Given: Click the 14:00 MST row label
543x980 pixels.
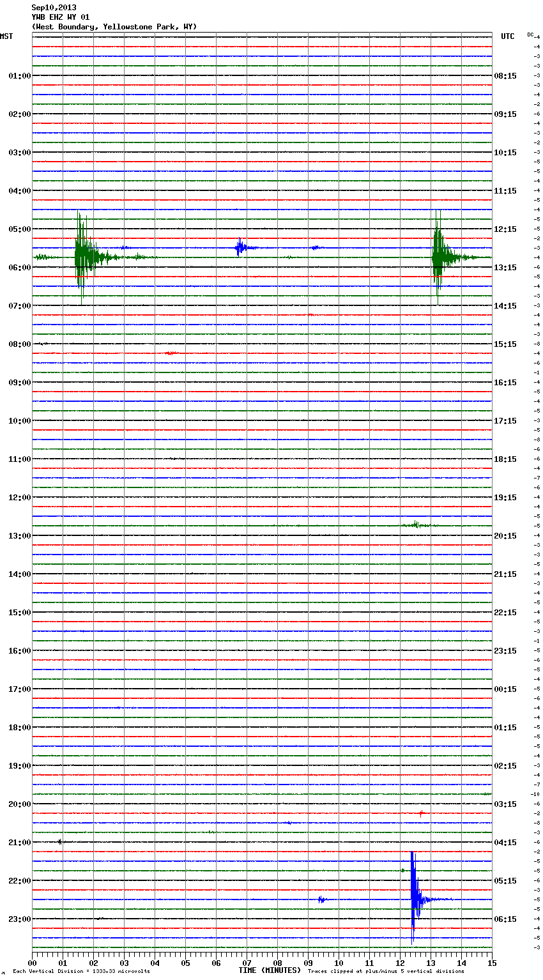Looking at the screenshot, I should pyautogui.click(x=20, y=574).
